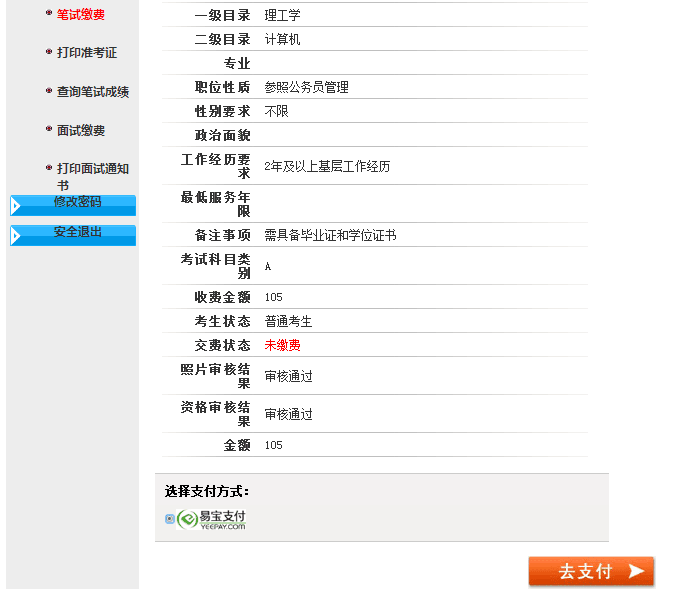
Task: Open the 笔试缴费 menu item
Action: coord(80,14)
